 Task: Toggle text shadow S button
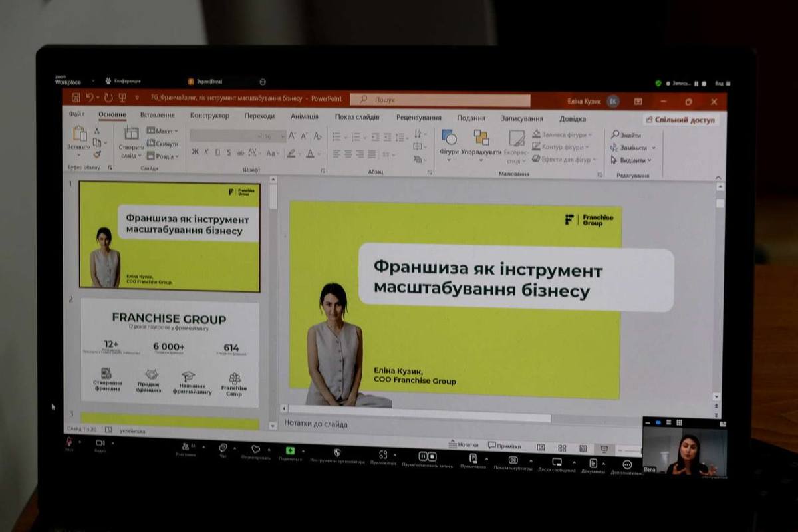point(229,152)
